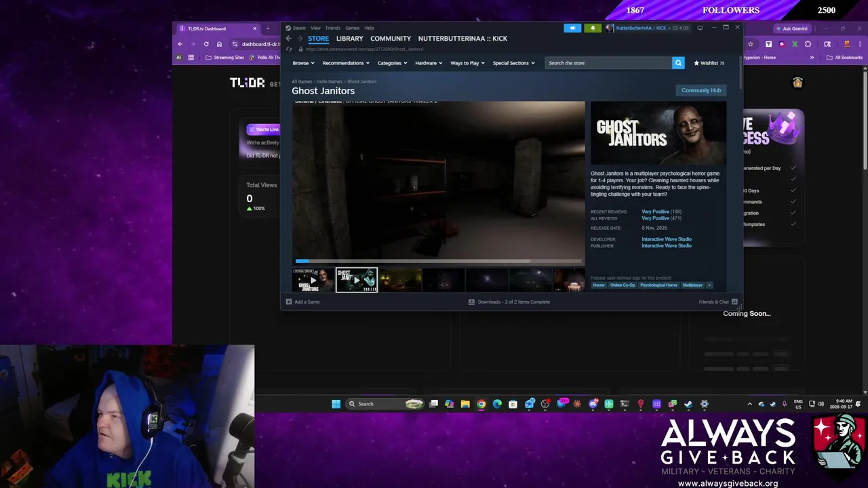Open Microsoft Edge from the taskbar
Image resolution: width=868 pixels, height=488 pixels.
(497, 404)
